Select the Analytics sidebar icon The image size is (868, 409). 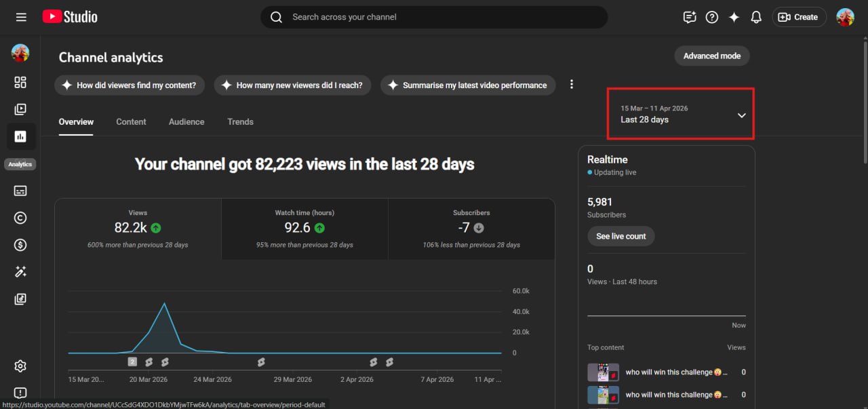point(20,136)
